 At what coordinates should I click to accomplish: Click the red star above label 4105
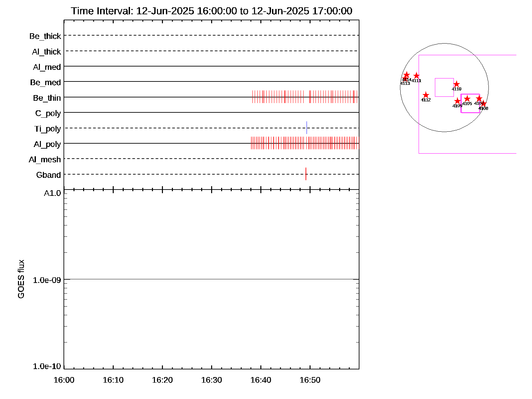[467, 99]
